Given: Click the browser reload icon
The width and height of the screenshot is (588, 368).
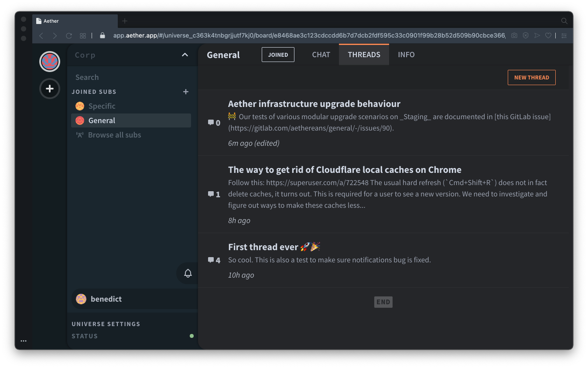Looking at the screenshot, I should click(69, 36).
